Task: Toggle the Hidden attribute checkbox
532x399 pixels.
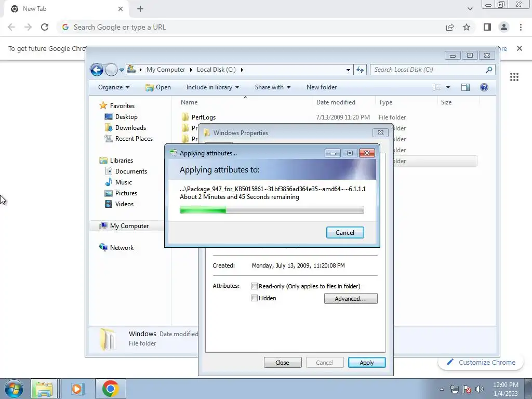Action: pyautogui.click(x=254, y=298)
